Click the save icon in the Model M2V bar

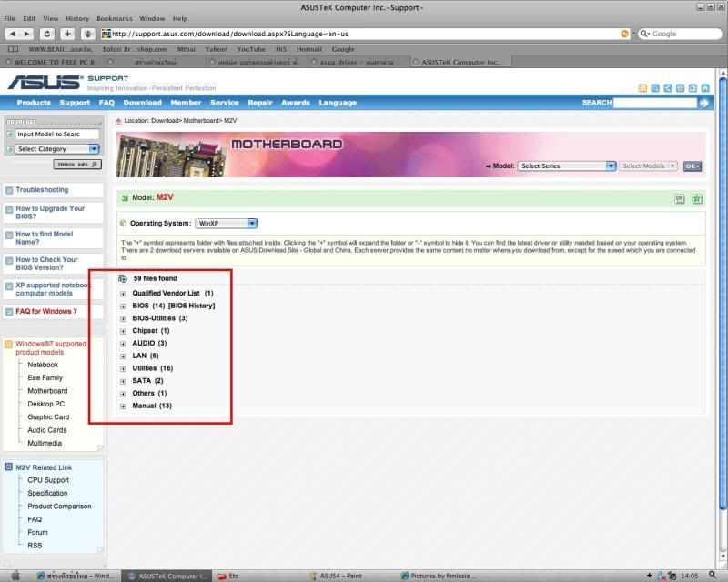click(x=680, y=199)
